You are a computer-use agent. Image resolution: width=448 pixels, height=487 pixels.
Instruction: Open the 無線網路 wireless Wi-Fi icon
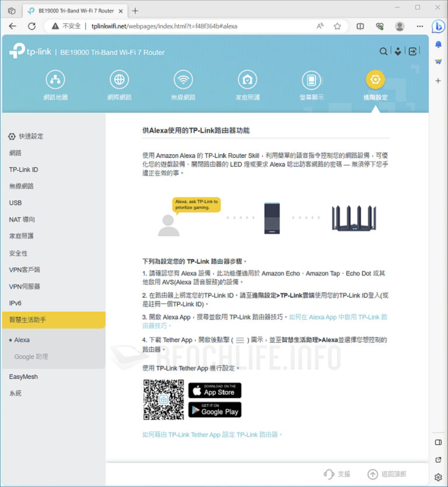[x=183, y=80]
